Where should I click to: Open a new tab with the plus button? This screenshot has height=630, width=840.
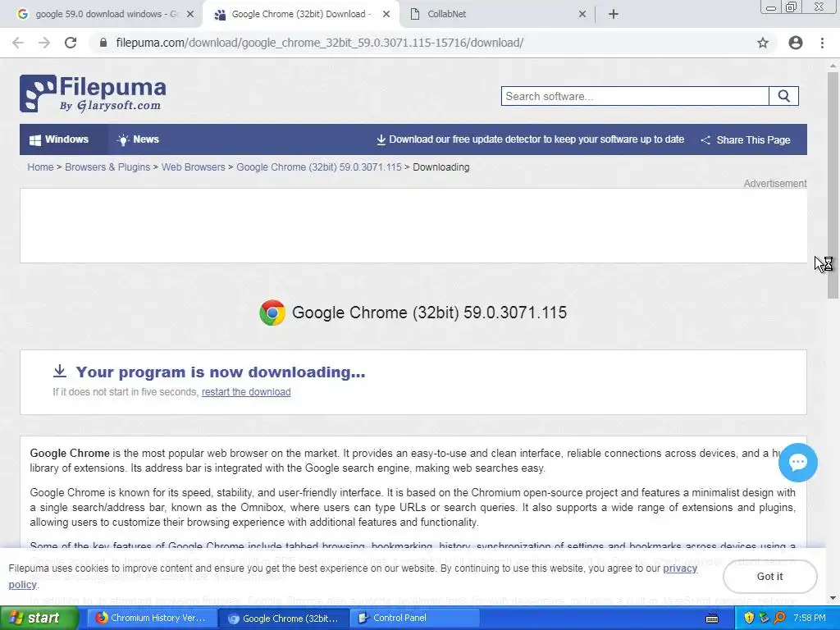click(614, 14)
